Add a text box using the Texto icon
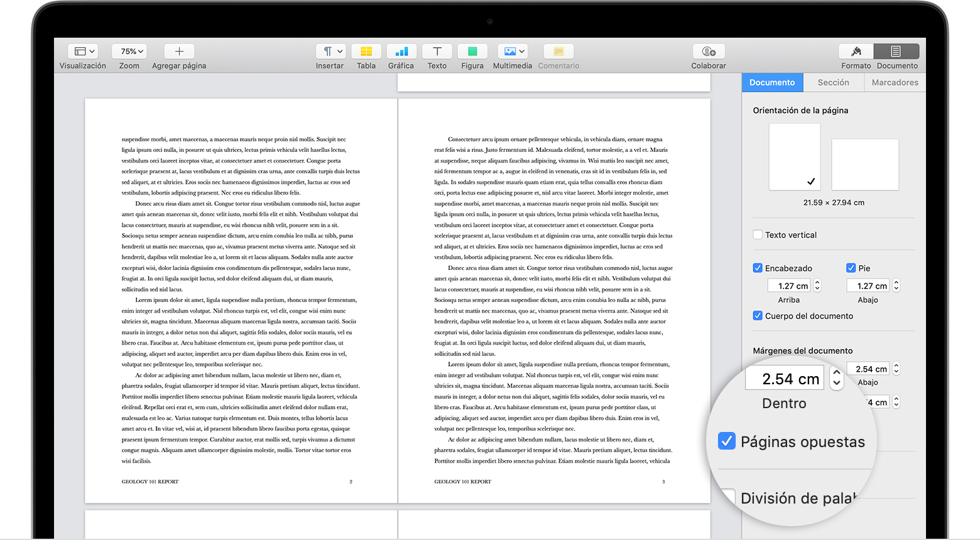This screenshot has width=980, height=540. click(437, 51)
